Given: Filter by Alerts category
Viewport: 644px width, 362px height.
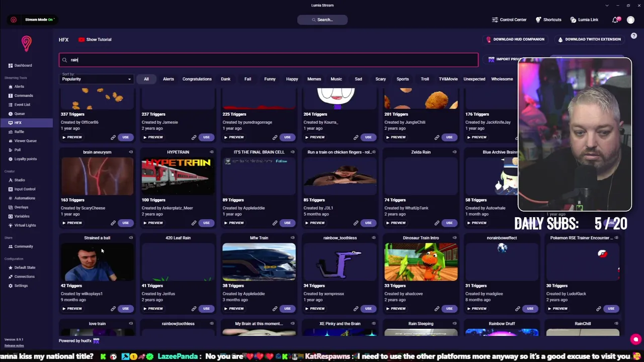Looking at the screenshot, I should [x=168, y=79].
